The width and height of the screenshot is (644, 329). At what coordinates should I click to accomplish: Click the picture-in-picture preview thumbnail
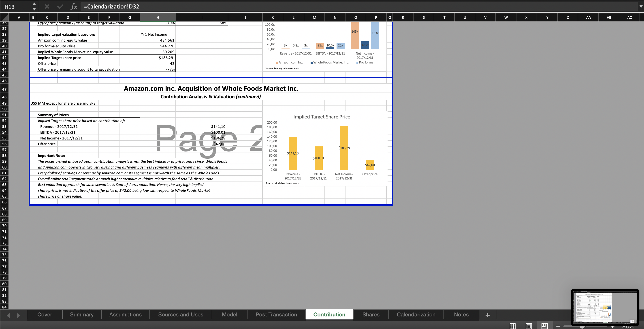click(605, 307)
